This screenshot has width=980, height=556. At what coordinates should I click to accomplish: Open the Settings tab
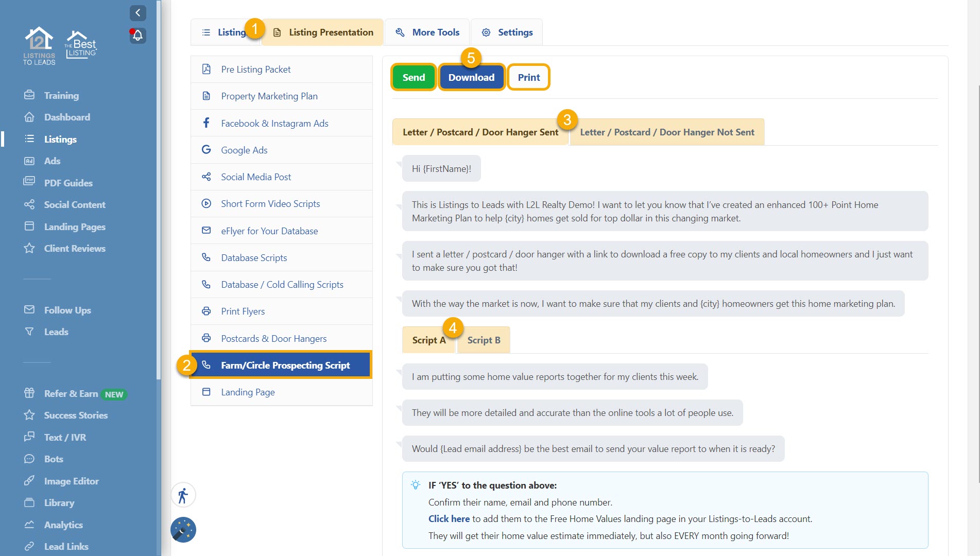coord(514,32)
